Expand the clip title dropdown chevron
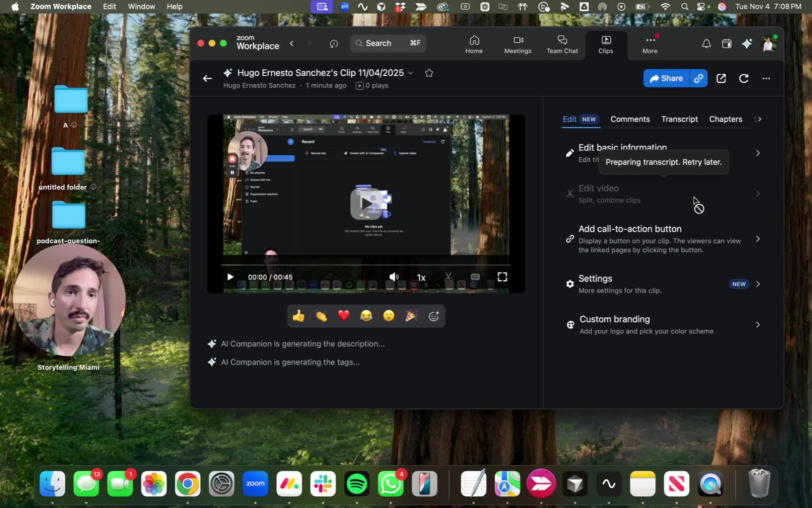The height and width of the screenshot is (508, 812). tap(410, 73)
